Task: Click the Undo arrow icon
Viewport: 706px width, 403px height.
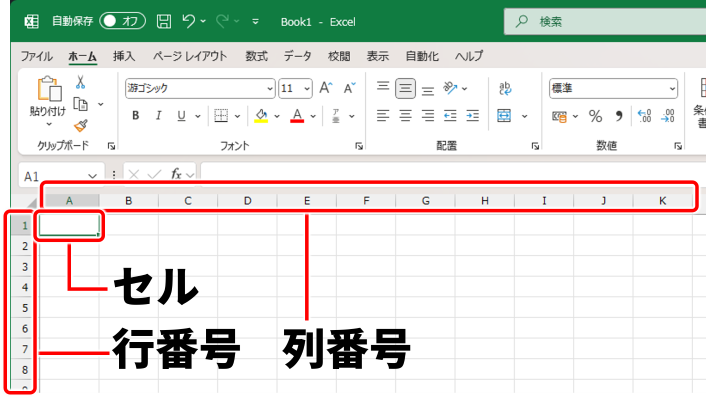Action: pyautogui.click(x=189, y=21)
